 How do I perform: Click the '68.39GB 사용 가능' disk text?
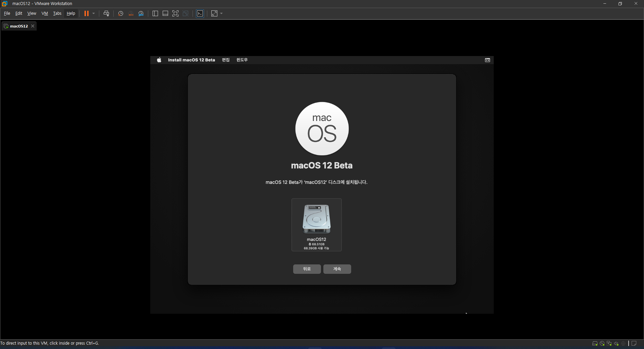point(316,248)
